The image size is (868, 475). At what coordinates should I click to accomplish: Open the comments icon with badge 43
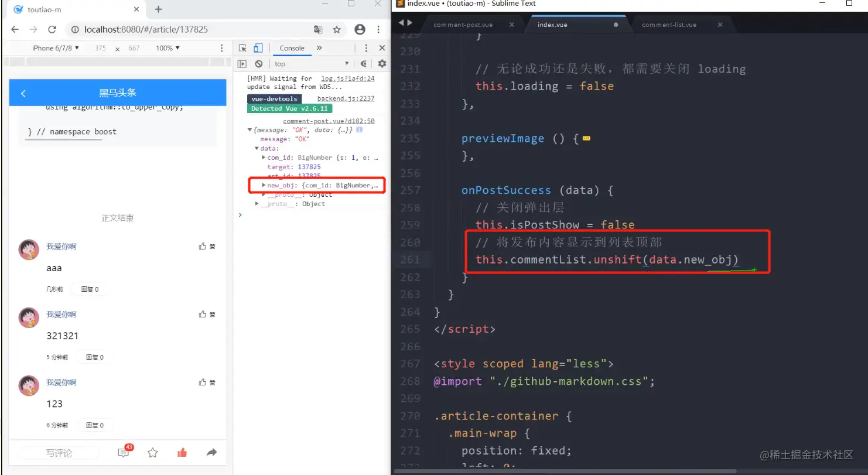(124, 452)
